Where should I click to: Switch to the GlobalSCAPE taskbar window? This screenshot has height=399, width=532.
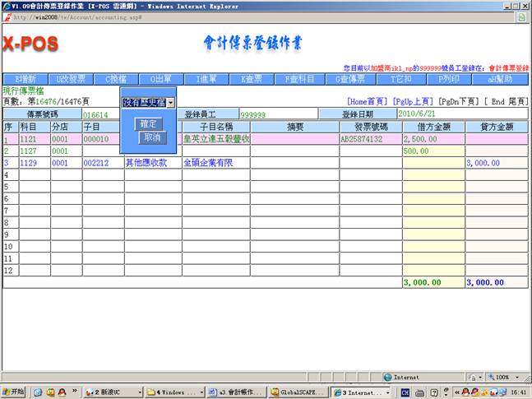pyautogui.click(x=298, y=392)
